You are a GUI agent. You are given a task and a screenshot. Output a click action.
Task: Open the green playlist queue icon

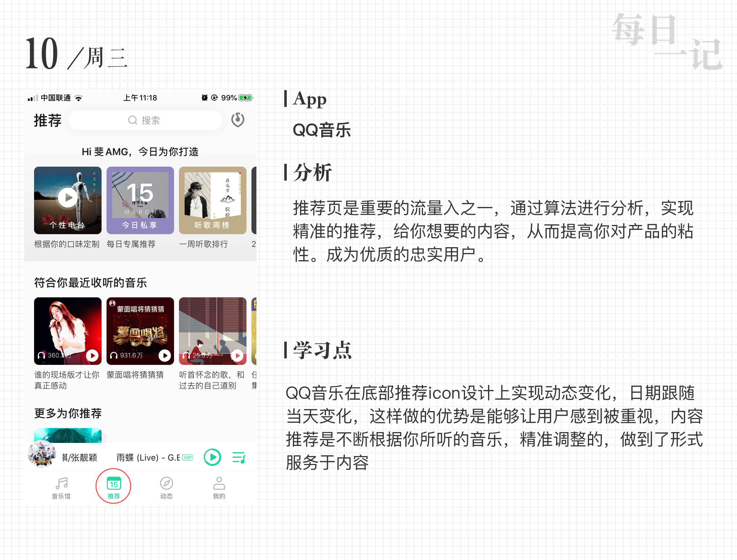(x=238, y=457)
